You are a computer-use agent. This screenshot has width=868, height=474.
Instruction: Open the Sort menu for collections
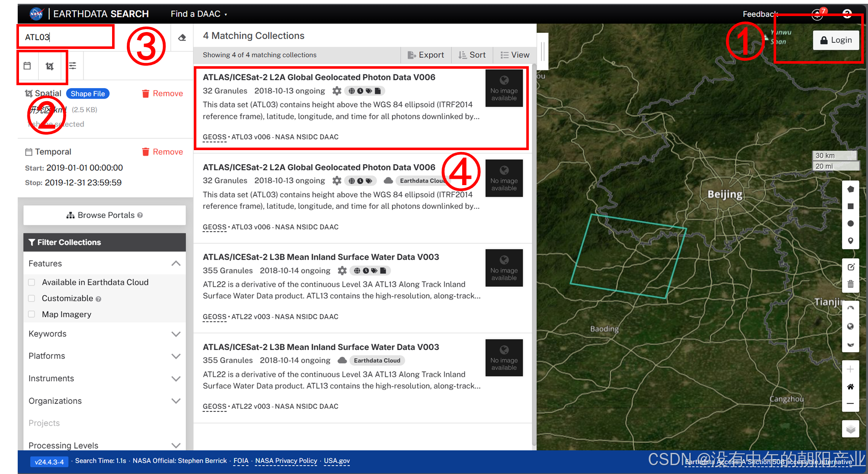pos(472,55)
